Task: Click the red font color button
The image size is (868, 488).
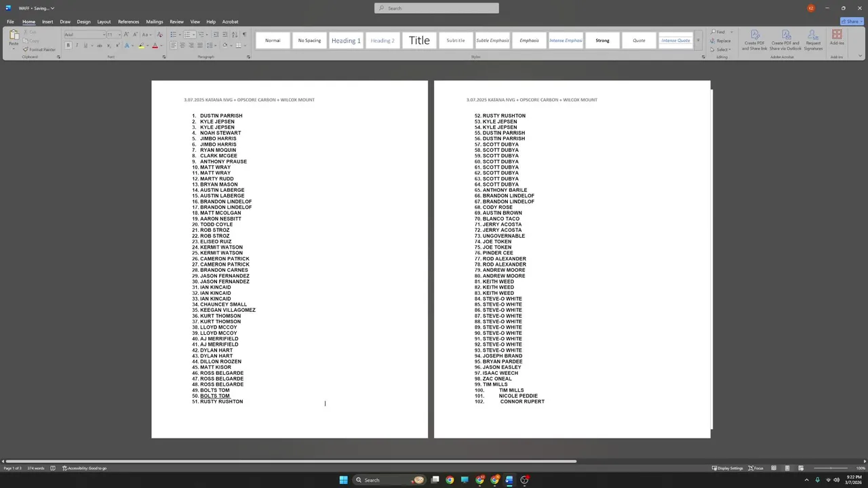Action: 155,45
